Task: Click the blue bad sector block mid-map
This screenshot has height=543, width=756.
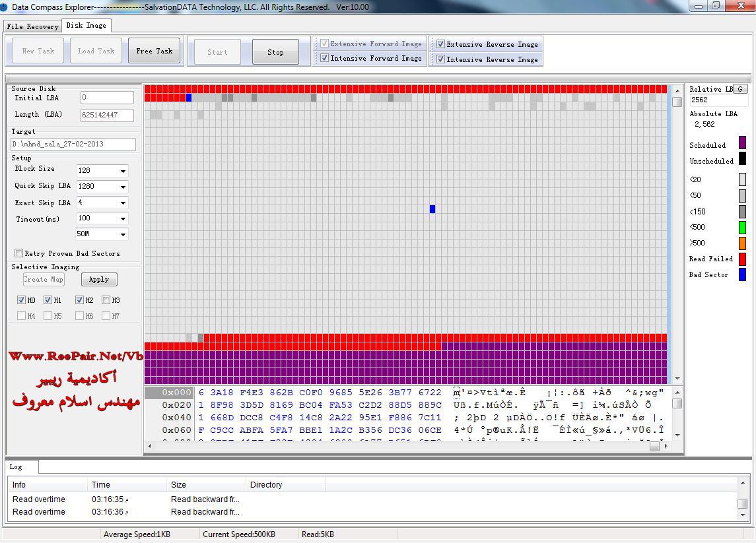Action: tap(432, 209)
